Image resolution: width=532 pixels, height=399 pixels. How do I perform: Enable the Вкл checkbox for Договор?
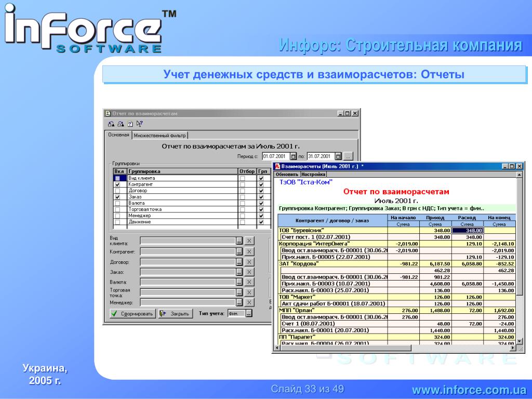[x=117, y=191]
